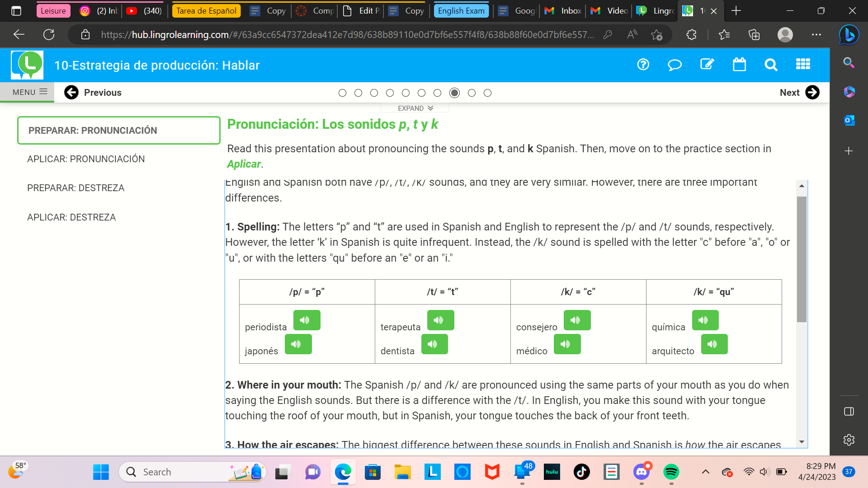This screenshot has width=868, height=488.
Task: Open PREPARAR: PRONUNCIACIÓN section
Action: click(x=118, y=131)
